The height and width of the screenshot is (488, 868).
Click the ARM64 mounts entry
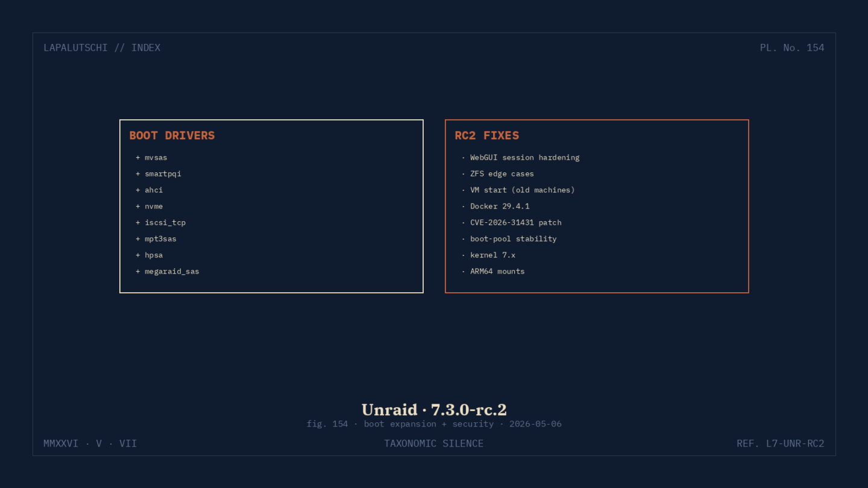point(492,271)
